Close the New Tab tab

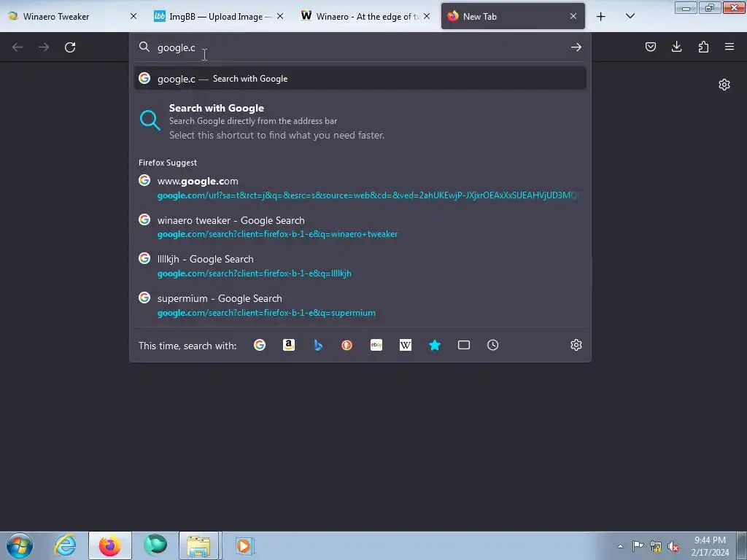(573, 17)
